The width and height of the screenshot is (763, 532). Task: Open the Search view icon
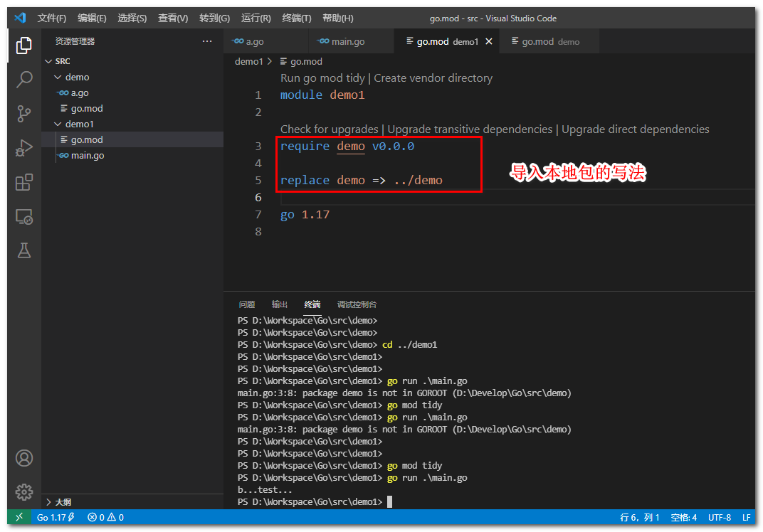24,79
